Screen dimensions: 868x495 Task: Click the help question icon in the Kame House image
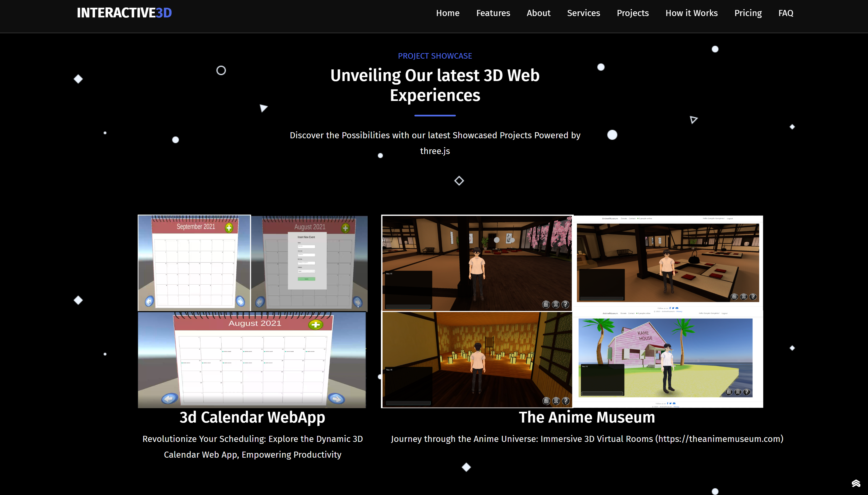point(747,392)
